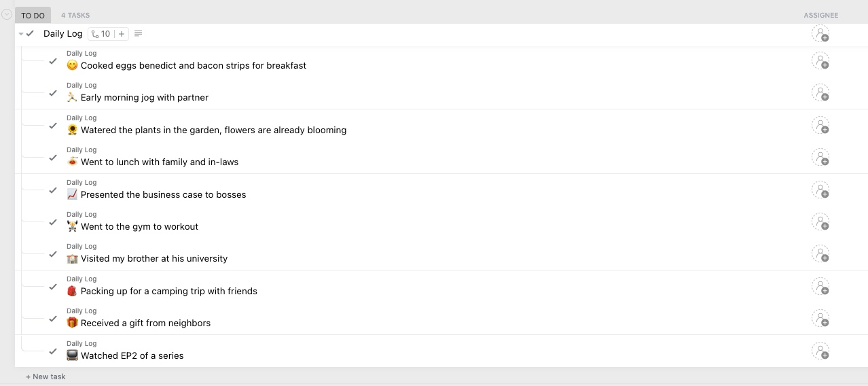Image resolution: width=868 pixels, height=386 pixels.
Task: Assign a user to the Daily Log task
Action: (x=820, y=34)
